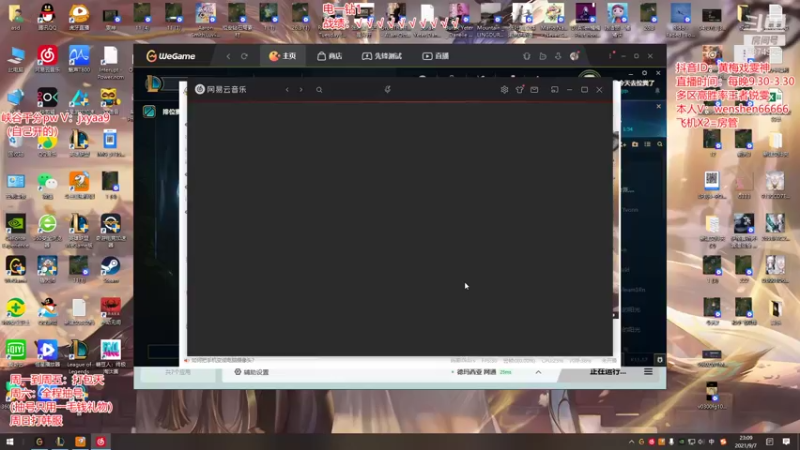Open WeChat desktop shortcut
Screen dimensions: 800x450
[x=47, y=186]
